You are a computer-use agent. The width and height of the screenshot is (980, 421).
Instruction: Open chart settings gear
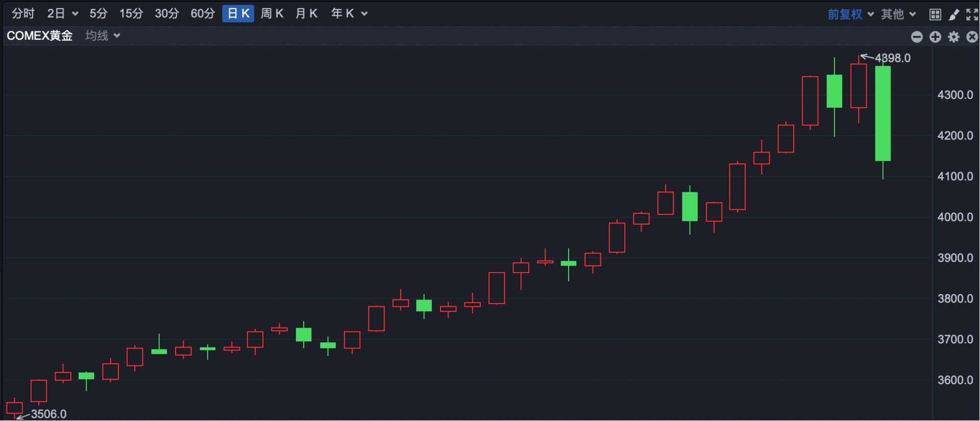[953, 37]
